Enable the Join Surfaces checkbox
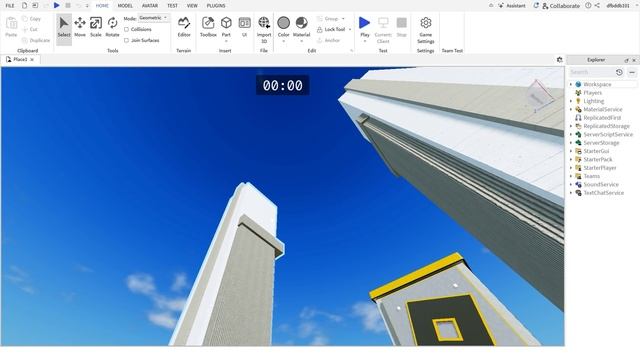Viewport: 640px width, 360px height. tap(127, 40)
